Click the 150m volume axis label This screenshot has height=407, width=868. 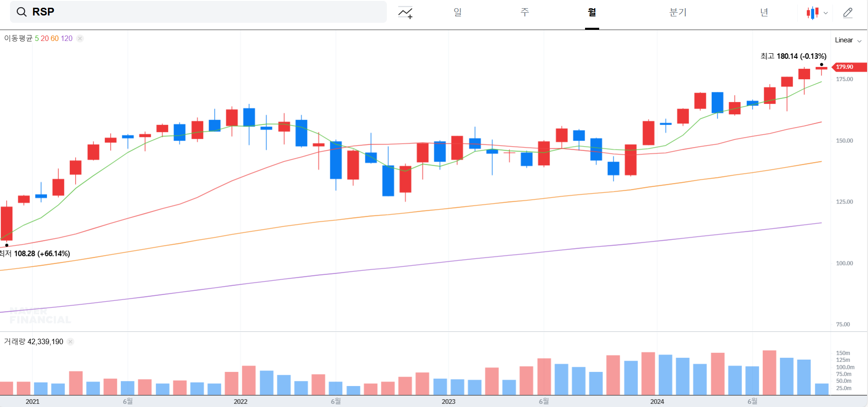pos(843,353)
